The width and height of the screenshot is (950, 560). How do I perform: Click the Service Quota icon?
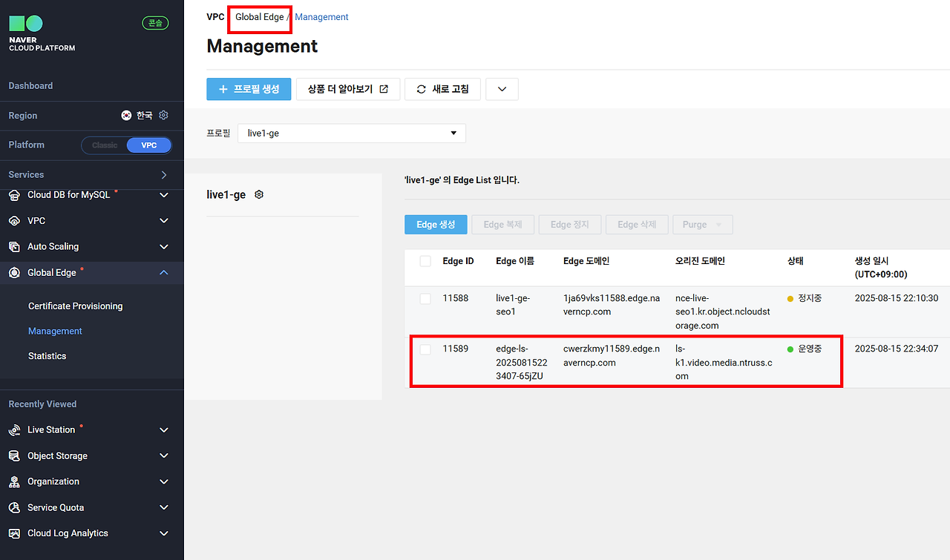(14, 508)
